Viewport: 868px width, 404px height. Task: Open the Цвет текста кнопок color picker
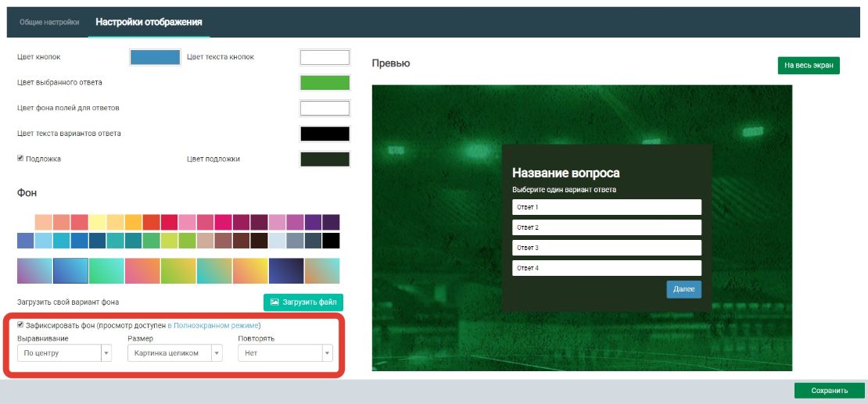pyautogui.click(x=325, y=57)
